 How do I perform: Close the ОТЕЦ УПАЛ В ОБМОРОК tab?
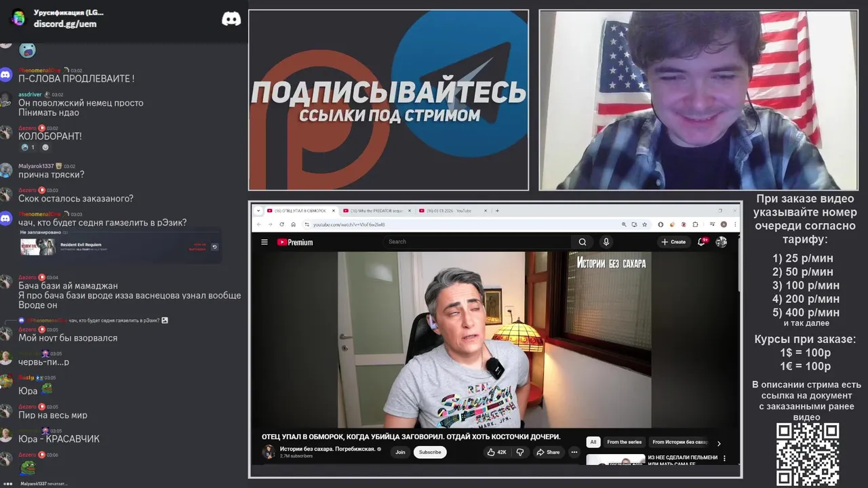(x=334, y=211)
